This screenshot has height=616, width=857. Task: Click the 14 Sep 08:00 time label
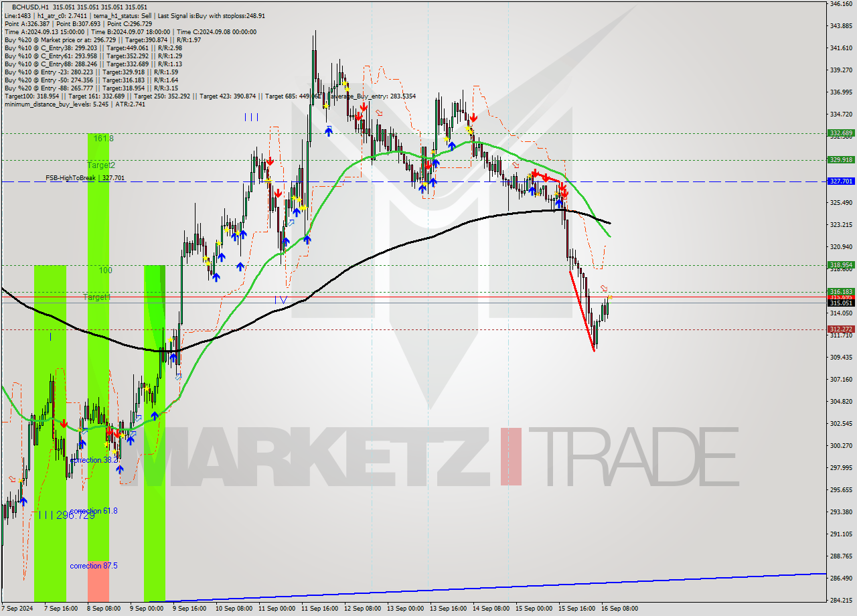(491, 609)
